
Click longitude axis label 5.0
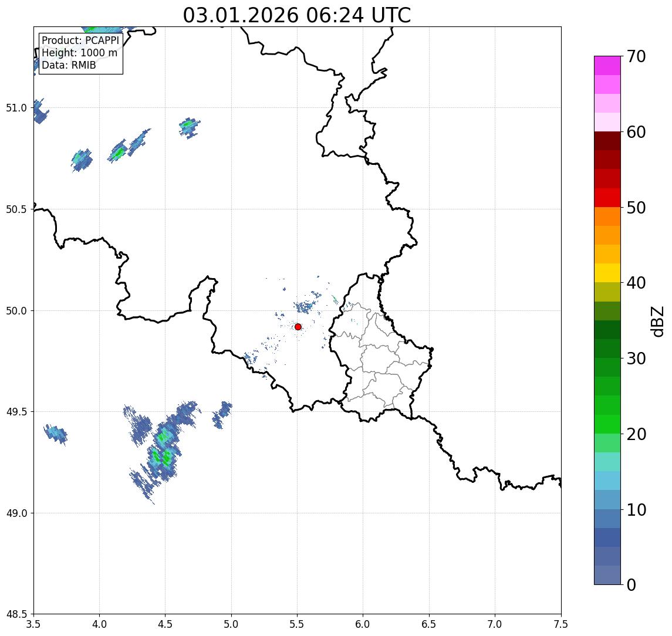tap(231, 624)
